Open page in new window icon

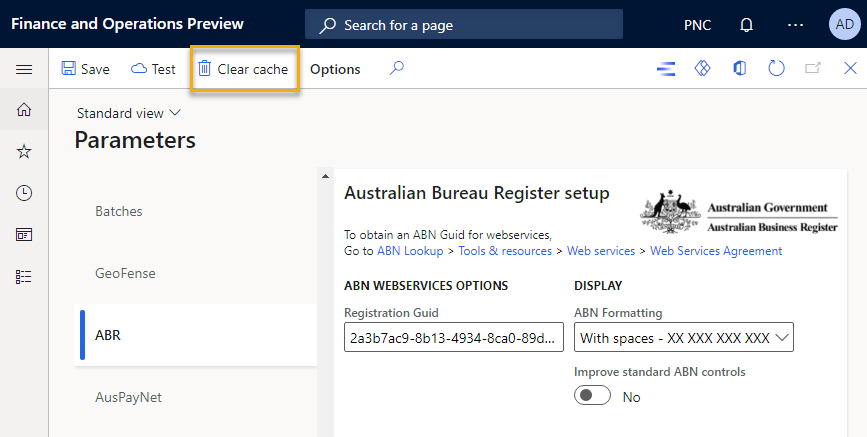(813, 68)
